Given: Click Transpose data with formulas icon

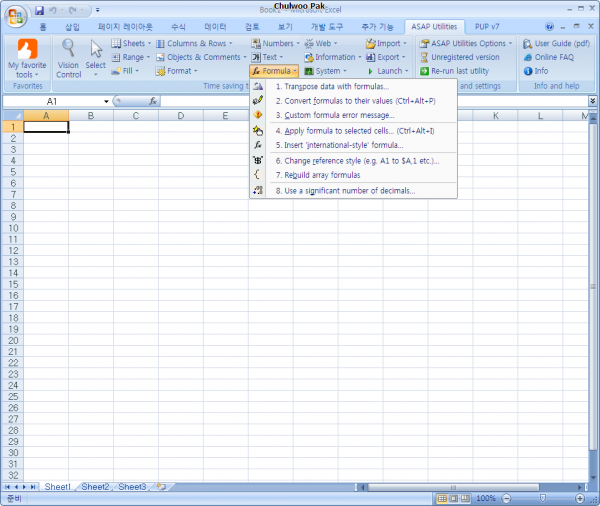Looking at the screenshot, I should (x=258, y=87).
